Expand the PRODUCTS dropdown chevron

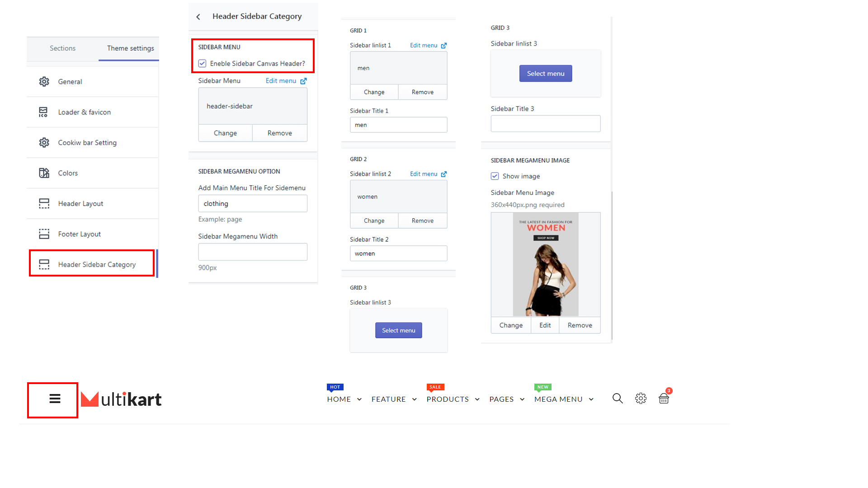click(477, 399)
